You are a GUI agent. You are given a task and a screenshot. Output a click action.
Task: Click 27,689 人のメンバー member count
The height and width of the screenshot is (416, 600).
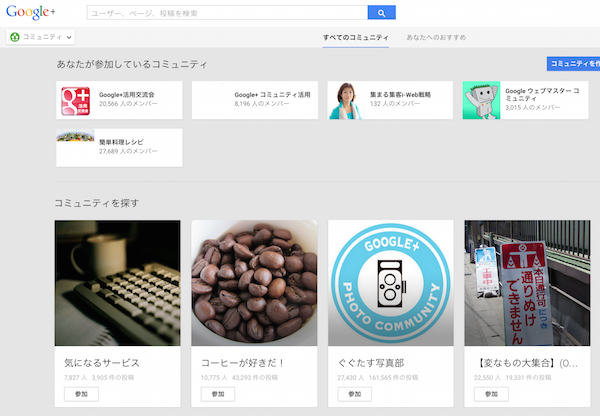pyautogui.click(x=128, y=151)
